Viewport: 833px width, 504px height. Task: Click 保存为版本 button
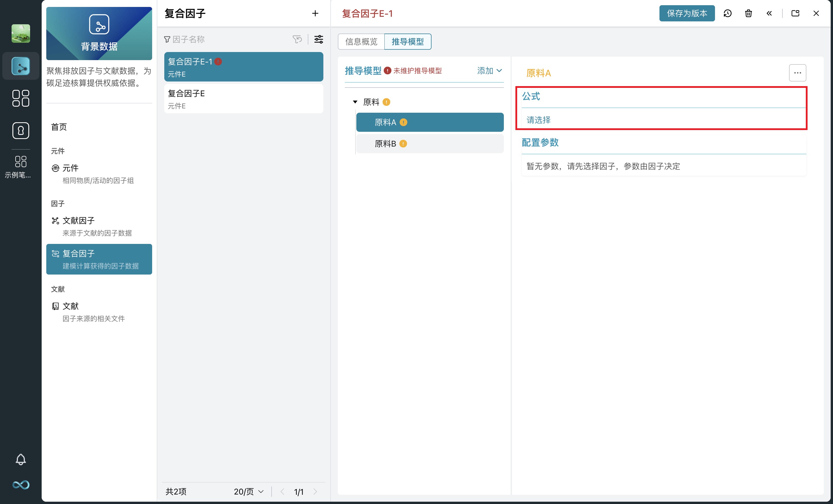pyautogui.click(x=687, y=14)
